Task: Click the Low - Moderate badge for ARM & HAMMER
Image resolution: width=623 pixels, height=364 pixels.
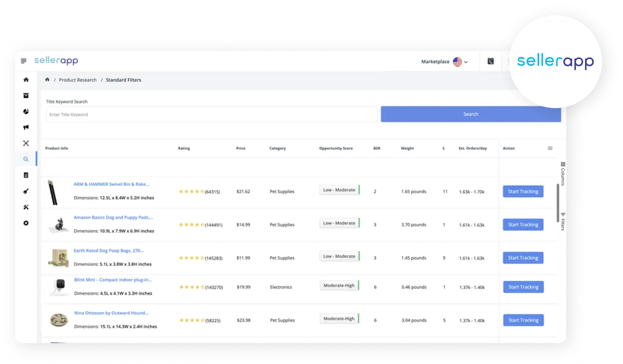Action: pyautogui.click(x=339, y=190)
